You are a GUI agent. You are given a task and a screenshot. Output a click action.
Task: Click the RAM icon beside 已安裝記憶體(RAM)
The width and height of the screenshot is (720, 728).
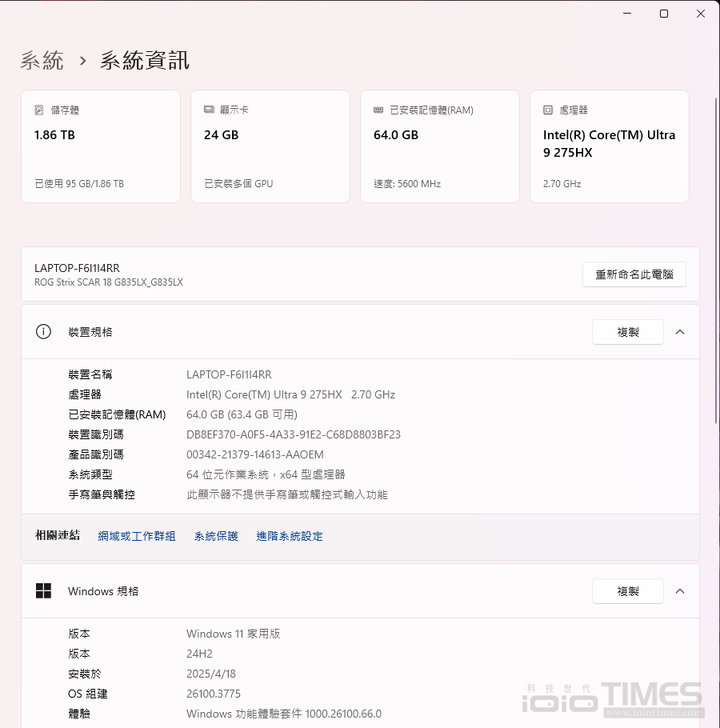coord(378,110)
